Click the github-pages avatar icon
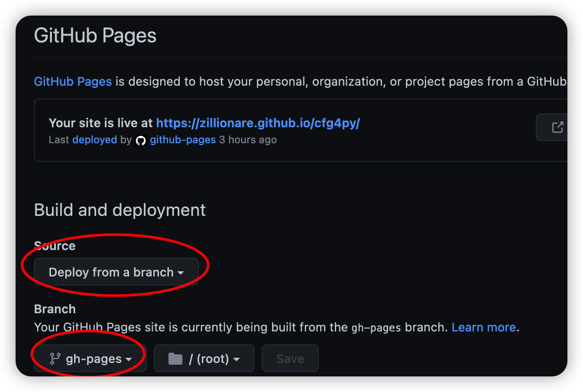The height and width of the screenshot is (392, 583). (x=141, y=140)
